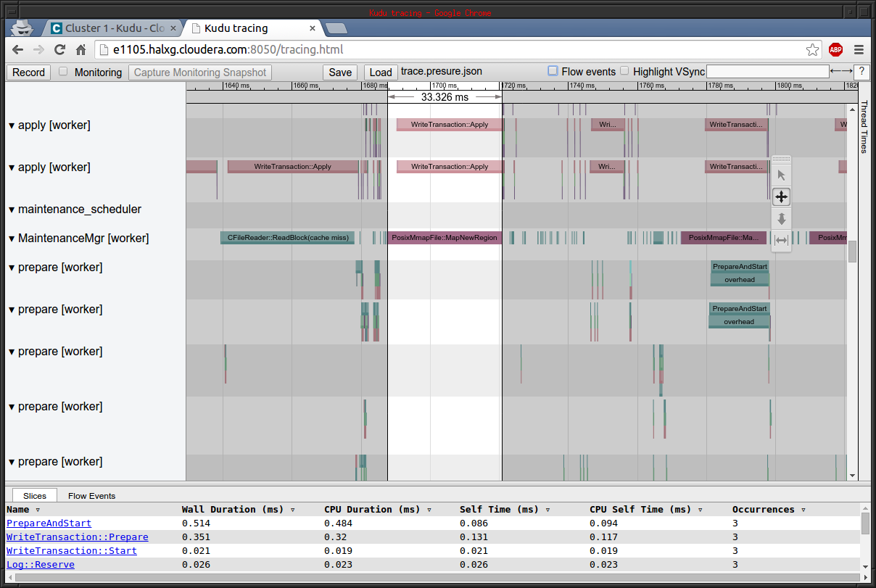
Task: Collapse the maintenance_scheduler thread row
Action: [12, 210]
